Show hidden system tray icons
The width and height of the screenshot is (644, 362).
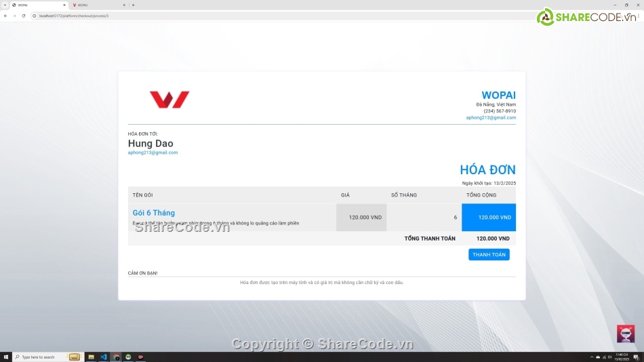592,357
